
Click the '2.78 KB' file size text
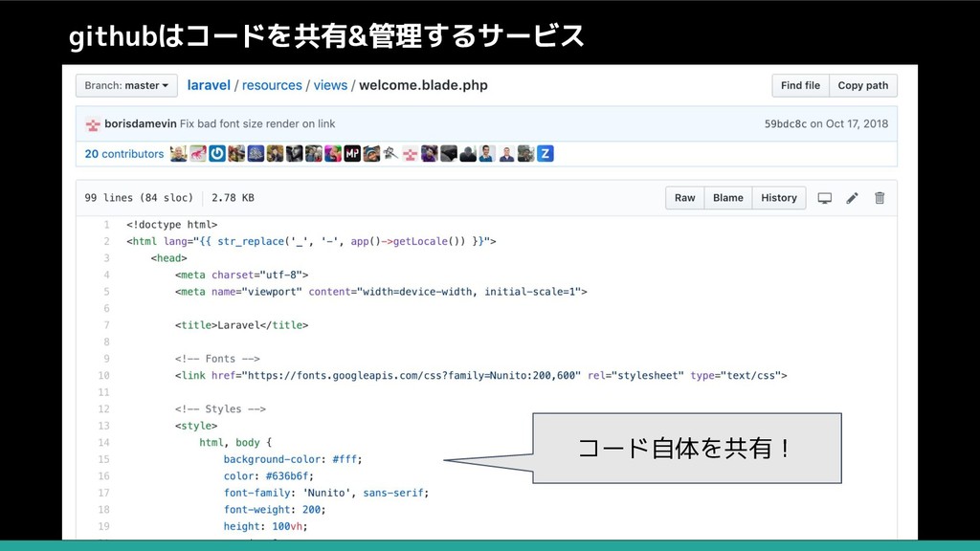pyautogui.click(x=233, y=197)
